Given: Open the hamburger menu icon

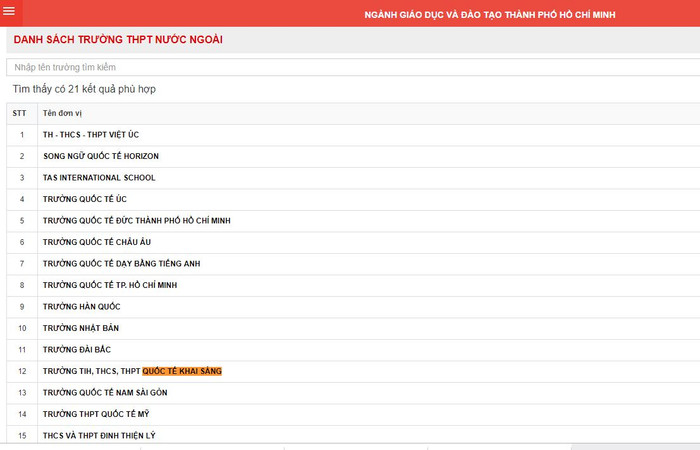Looking at the screenshot, I should (x=9, y=12).
